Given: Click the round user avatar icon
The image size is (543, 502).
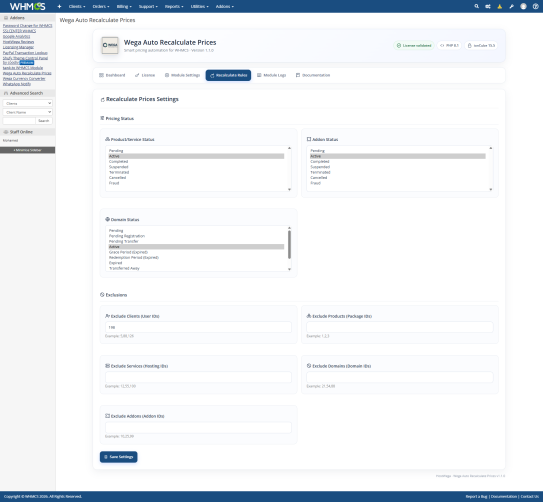Looking at the screenshot, I should pyautogui.click(x=523, y=6).
